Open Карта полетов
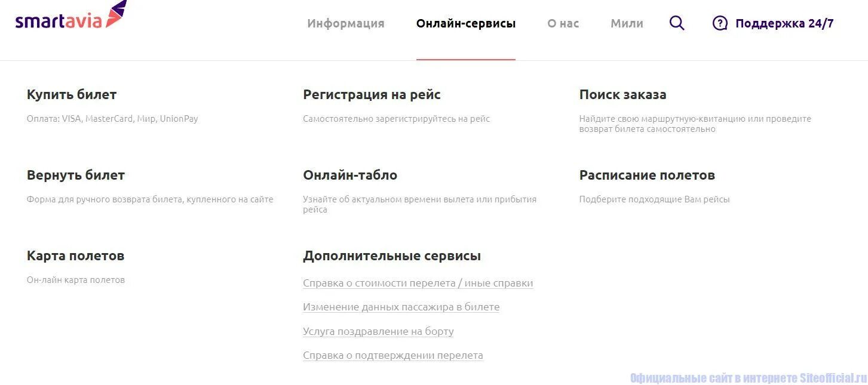Viewport: 868px width, 385px height. coord(76,255)
